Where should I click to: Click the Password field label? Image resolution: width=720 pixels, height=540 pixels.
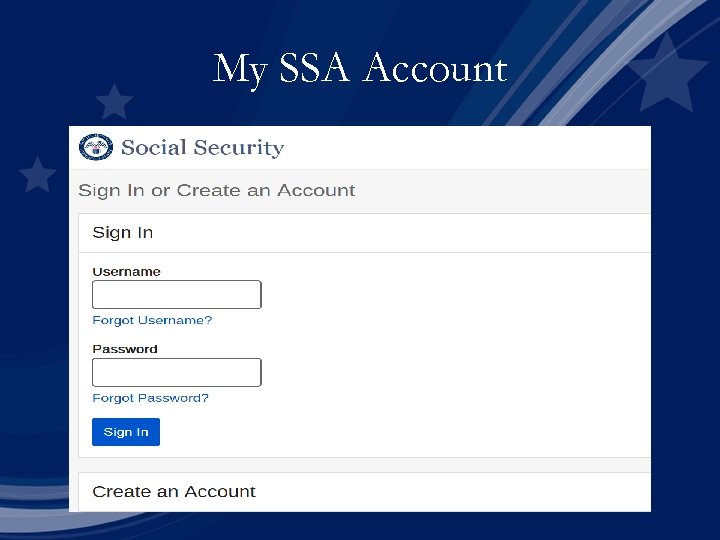(x=125, y=349)
